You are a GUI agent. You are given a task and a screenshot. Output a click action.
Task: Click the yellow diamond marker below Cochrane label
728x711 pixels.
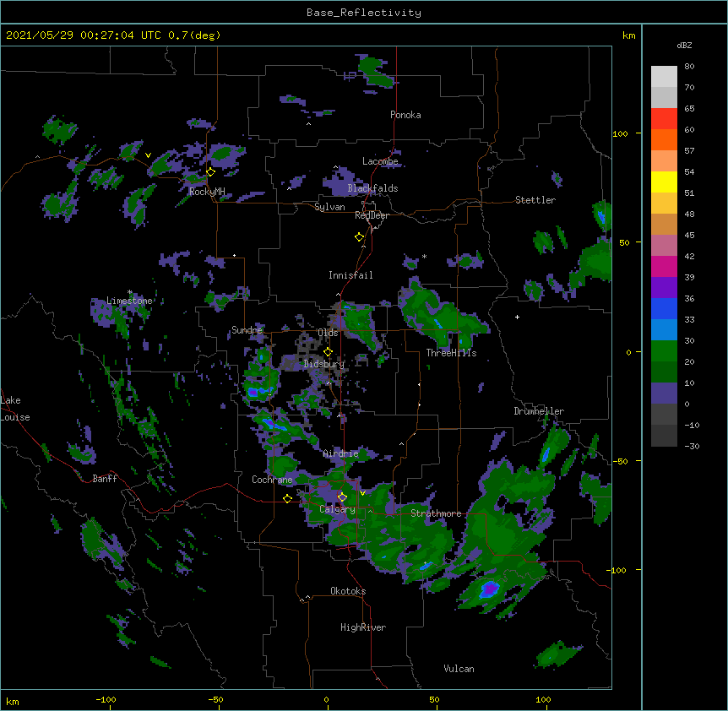287,498
